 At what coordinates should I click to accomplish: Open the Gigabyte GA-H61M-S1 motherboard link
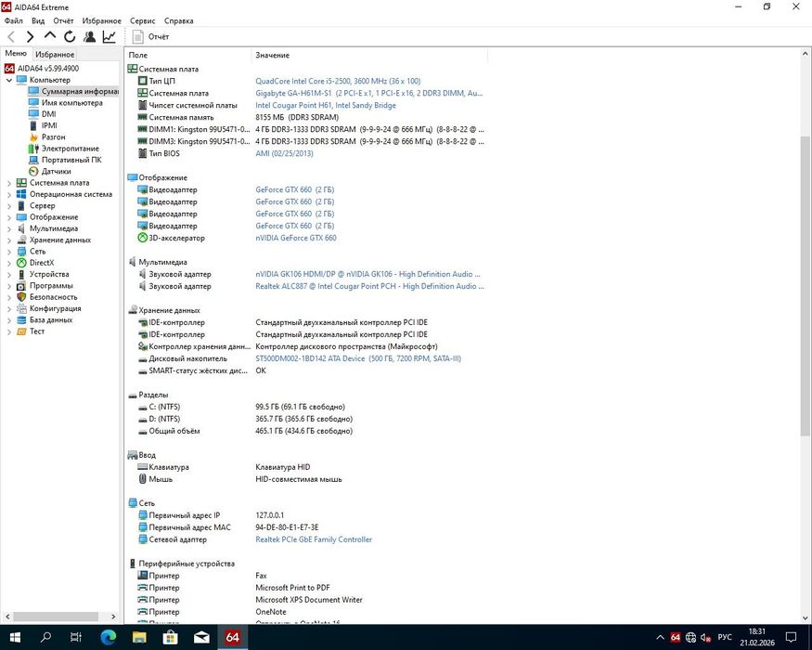(368, 93)
